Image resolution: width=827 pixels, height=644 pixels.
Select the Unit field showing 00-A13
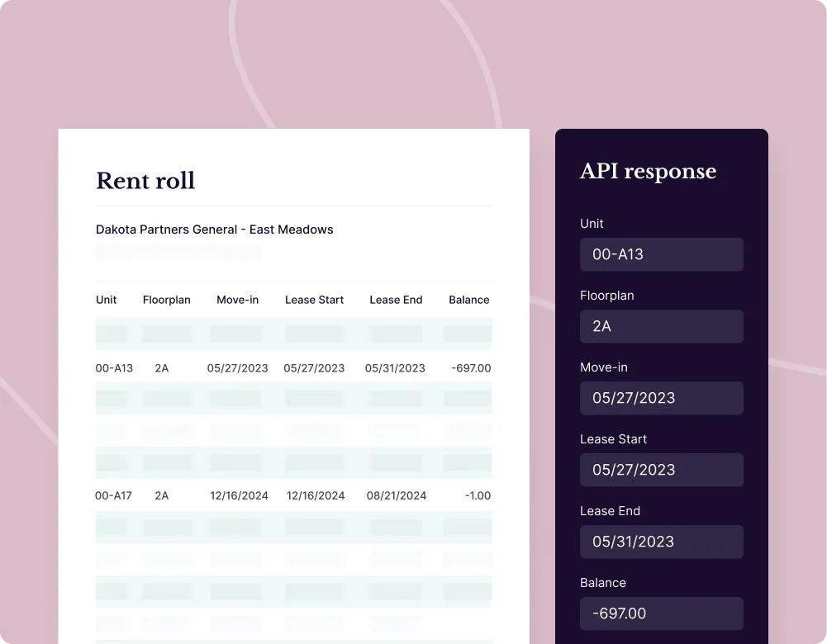(661, 254)
